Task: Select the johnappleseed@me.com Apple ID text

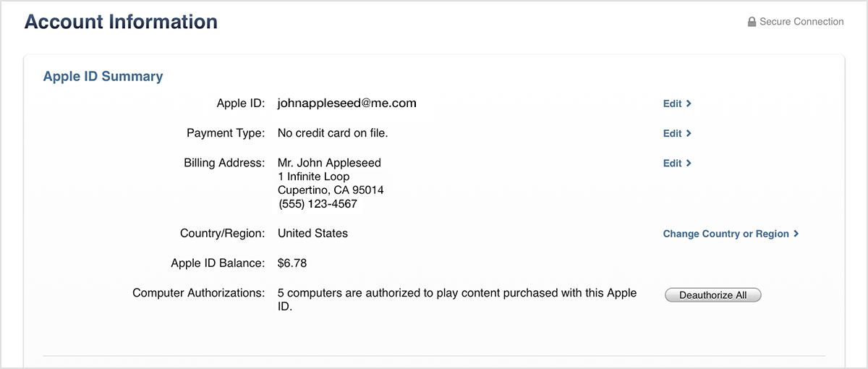Action: [x=347, y=103]
